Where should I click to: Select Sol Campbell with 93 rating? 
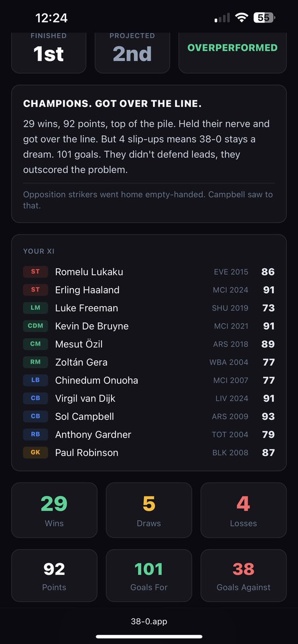(149, 416)
